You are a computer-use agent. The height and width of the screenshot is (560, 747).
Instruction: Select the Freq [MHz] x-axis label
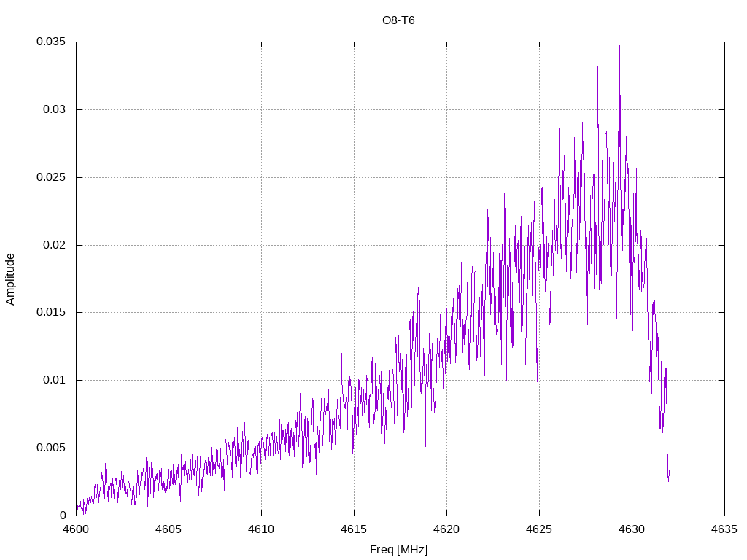click(398, 550)
